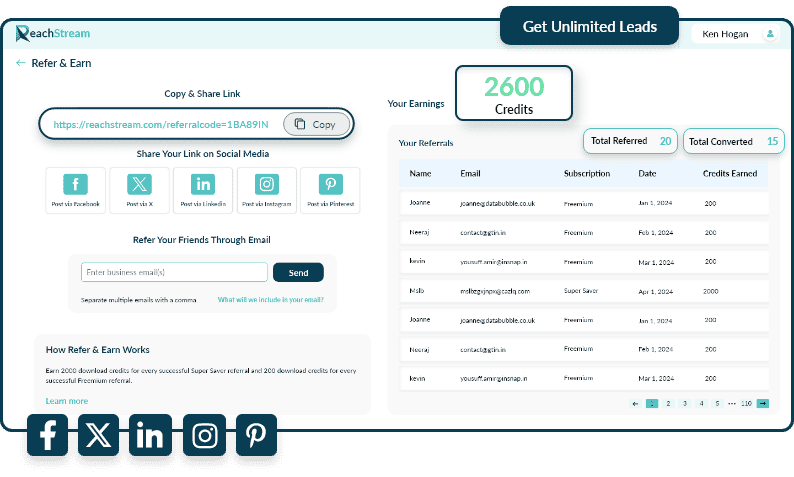Open 'What will we include in your email?' link
Viewport: 794px width, 477px height.
click(x=270, y=300)
